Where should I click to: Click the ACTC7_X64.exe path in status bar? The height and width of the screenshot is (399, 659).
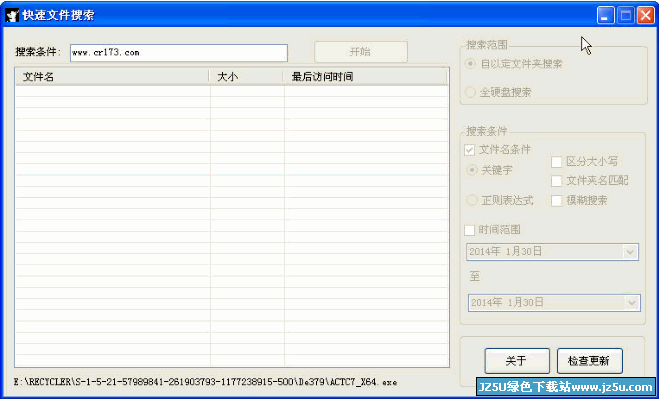tap(205, 382)
